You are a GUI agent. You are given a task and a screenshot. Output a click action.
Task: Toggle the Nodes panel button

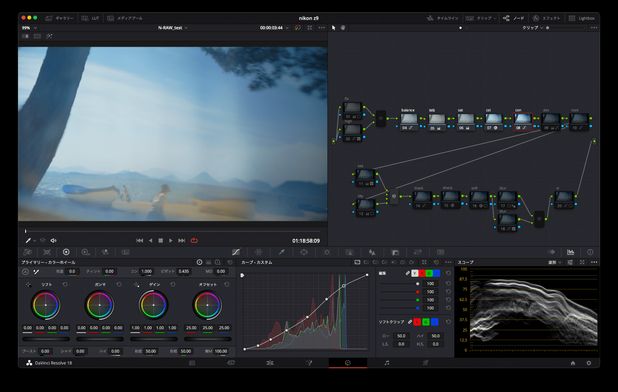coord(514,18)
